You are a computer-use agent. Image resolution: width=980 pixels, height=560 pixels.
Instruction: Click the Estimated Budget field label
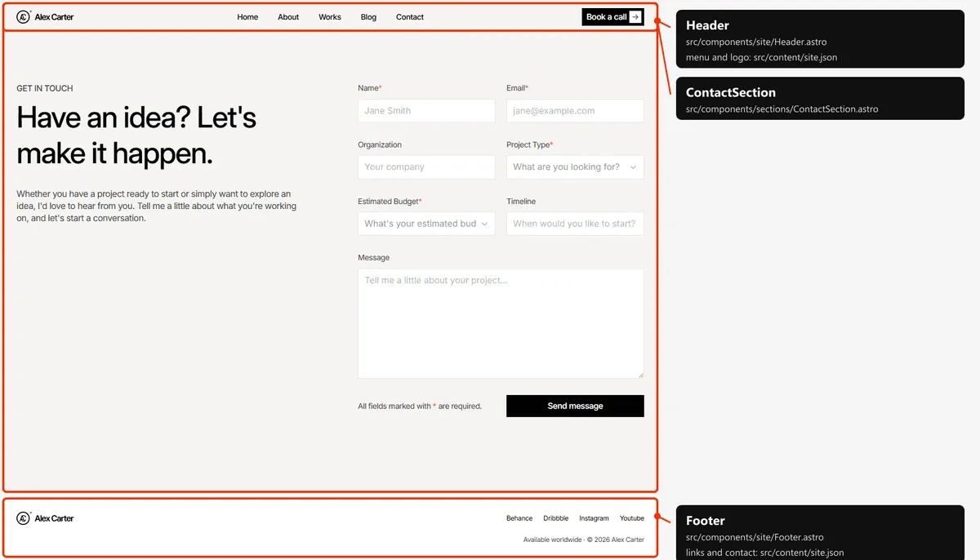[x=390, y=202]
